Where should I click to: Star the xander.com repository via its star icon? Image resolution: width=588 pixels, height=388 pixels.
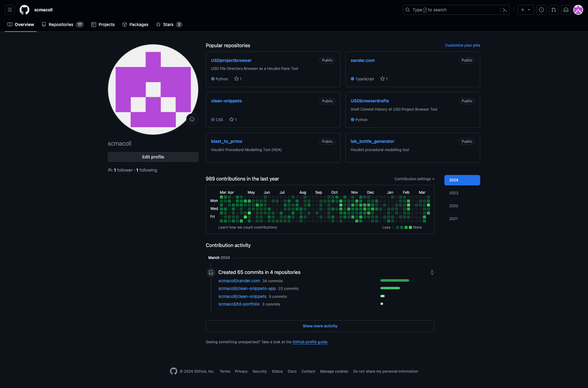[382, 79]
